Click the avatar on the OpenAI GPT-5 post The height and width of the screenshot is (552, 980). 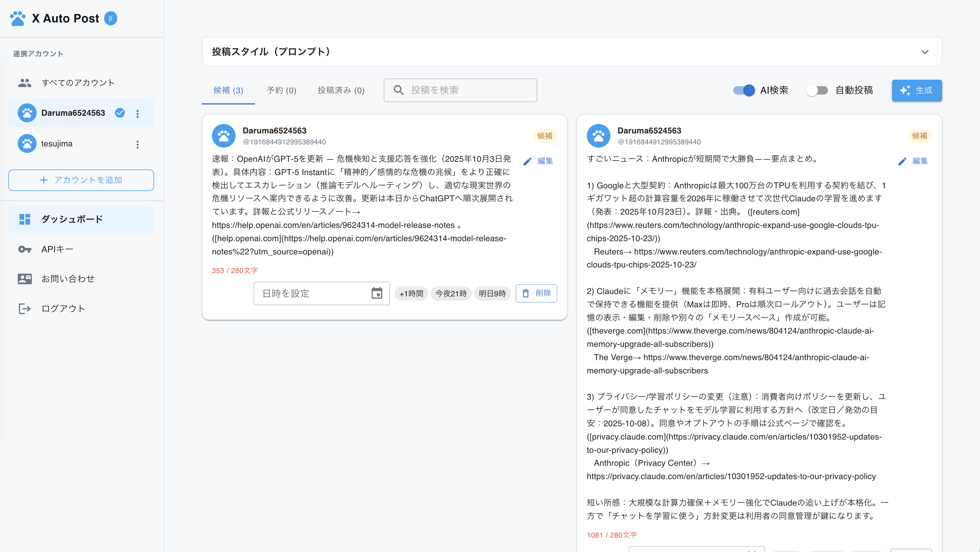click(224, 136)
